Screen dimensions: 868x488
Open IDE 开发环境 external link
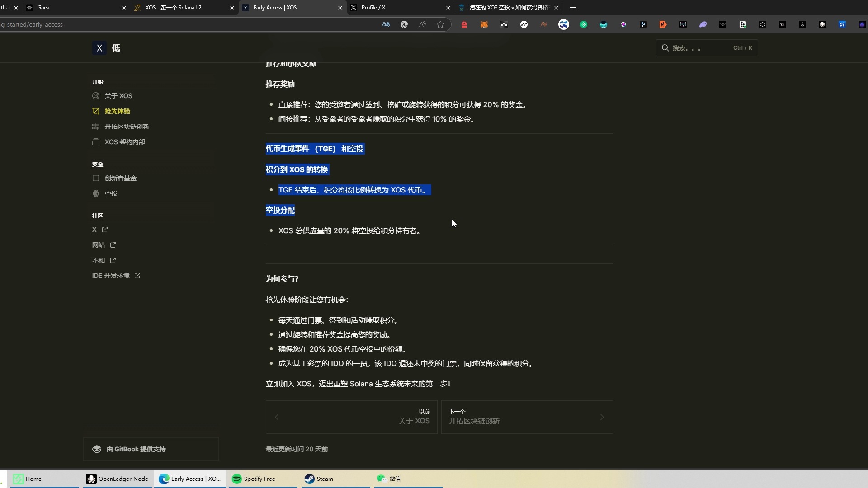tap(116, 276)
